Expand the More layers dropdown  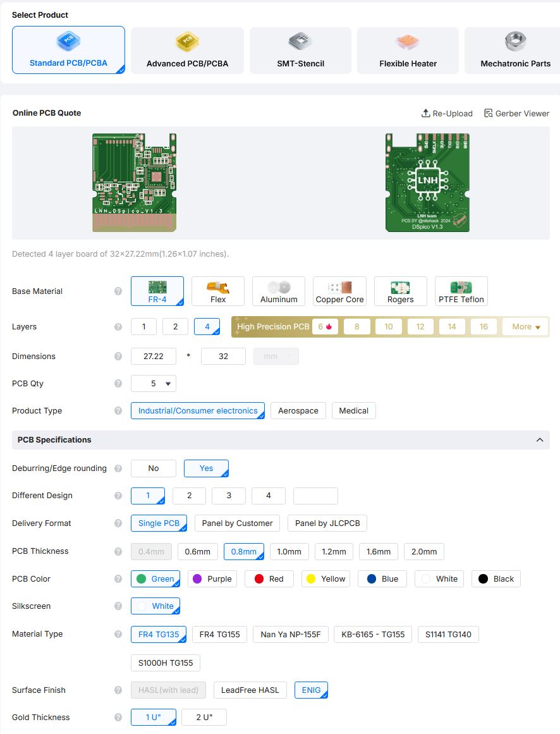pos(524,327)
